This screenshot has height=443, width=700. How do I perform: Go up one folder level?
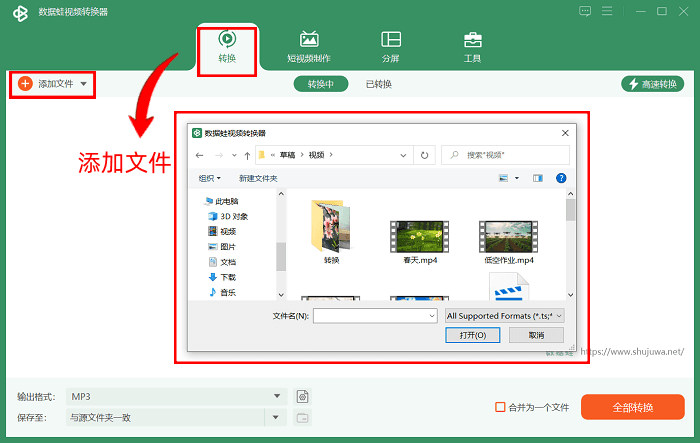click(247, 155)
